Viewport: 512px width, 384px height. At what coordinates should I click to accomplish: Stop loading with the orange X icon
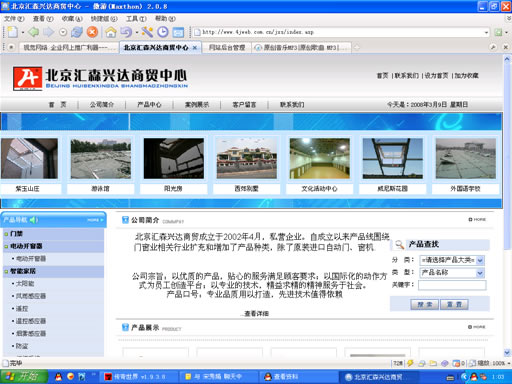coord(92,32)
